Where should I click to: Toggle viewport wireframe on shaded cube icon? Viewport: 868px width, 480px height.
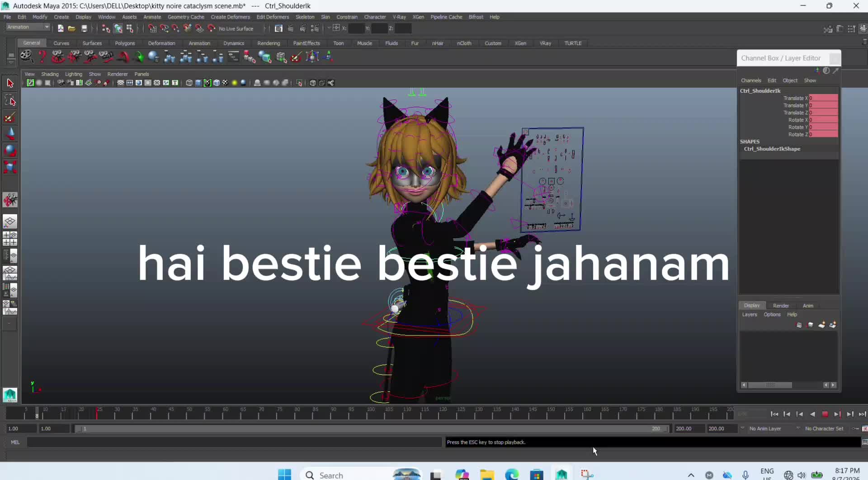(216, 83)
